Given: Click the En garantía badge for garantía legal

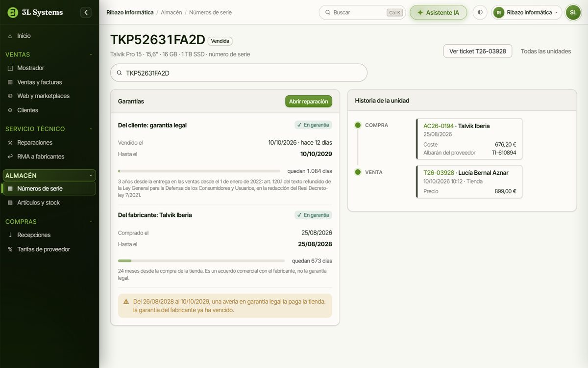Looking at the screenshot, I should [x=313, y=125].
